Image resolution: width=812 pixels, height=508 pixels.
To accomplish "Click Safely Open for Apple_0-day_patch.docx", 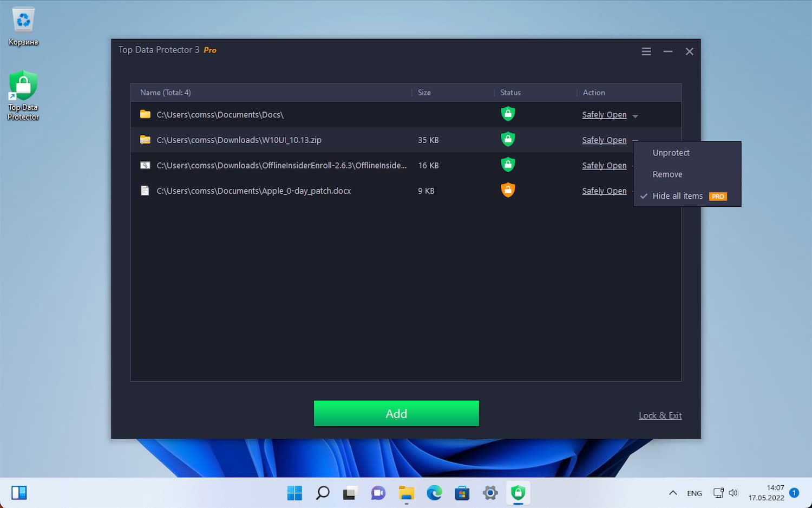I will tap(604, 191).
